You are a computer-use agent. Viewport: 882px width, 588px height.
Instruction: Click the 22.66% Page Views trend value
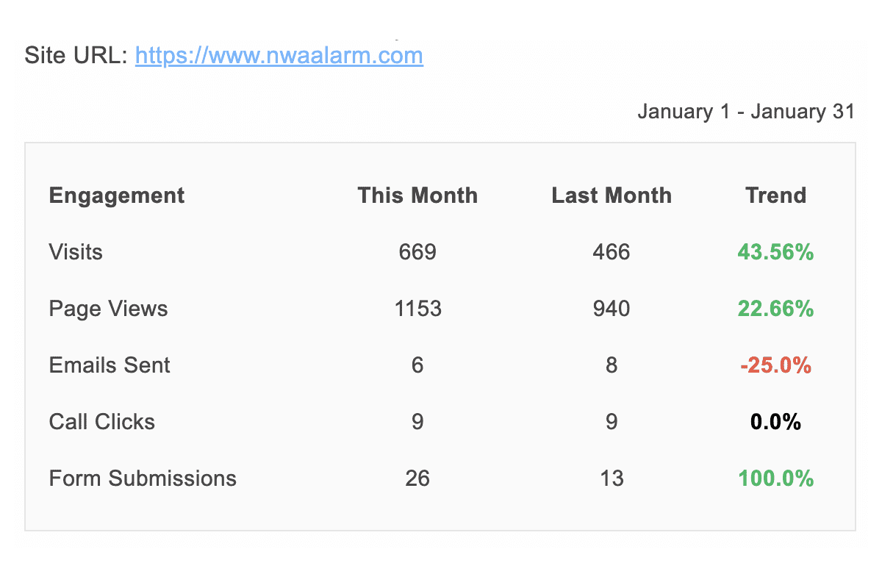pos(775,309)
